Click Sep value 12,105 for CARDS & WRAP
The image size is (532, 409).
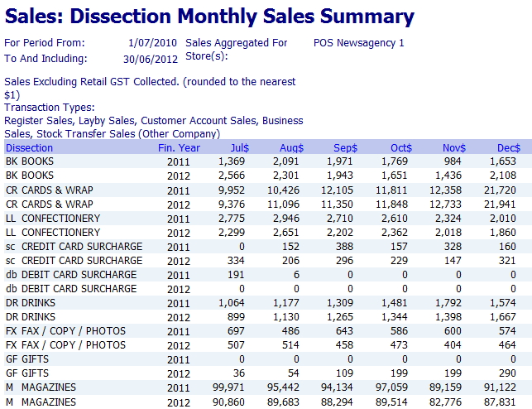pyautogui.click(x=338, y=190)
